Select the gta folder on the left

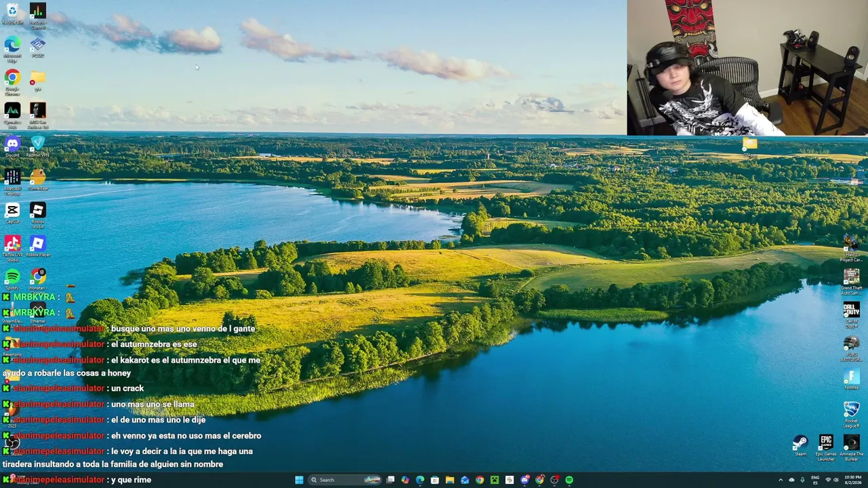coord(38,80)
